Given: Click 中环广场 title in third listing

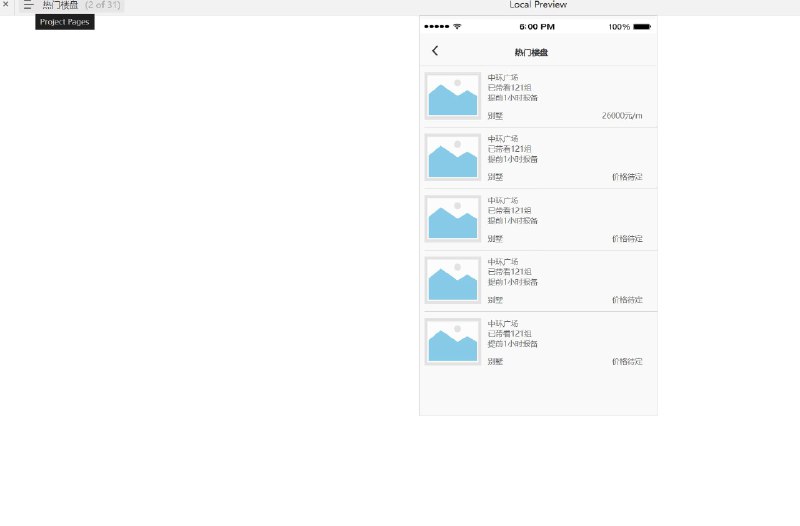Looking at the screenshot, I should pos(503,201).
